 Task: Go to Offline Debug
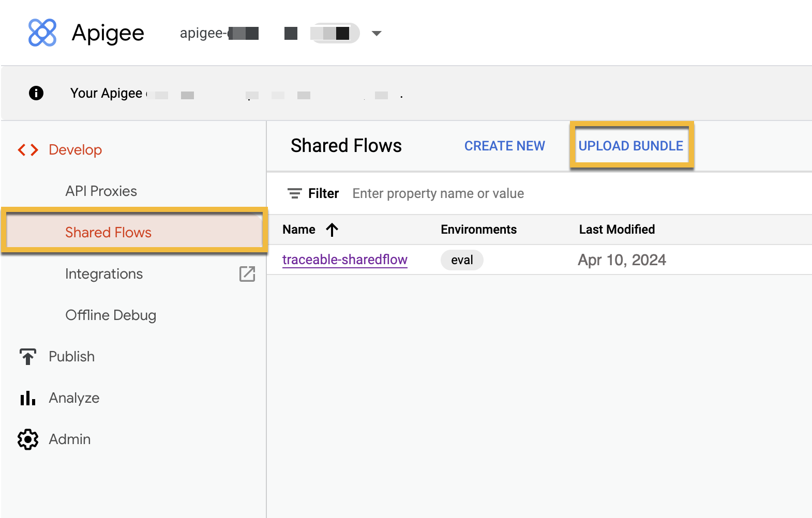(111, 315)
